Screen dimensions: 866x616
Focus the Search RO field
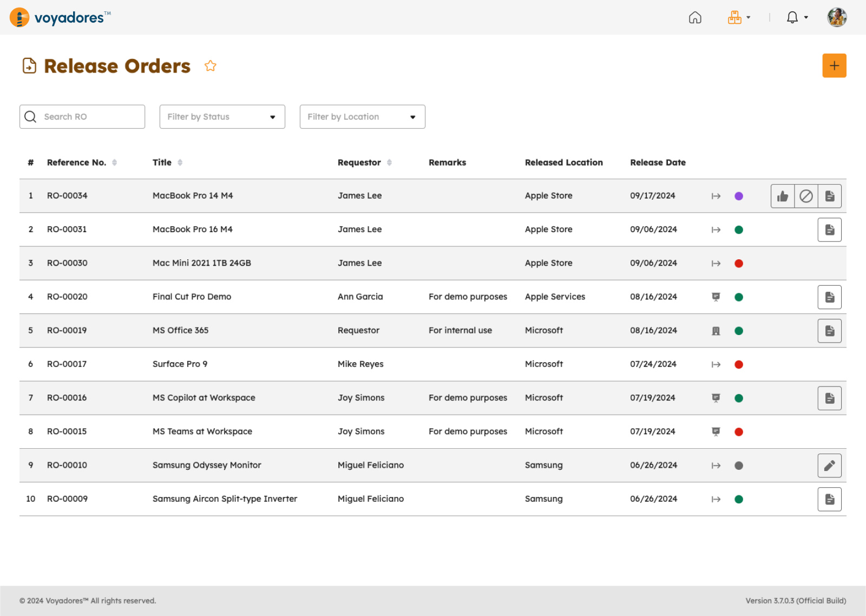tap(82, 116)
